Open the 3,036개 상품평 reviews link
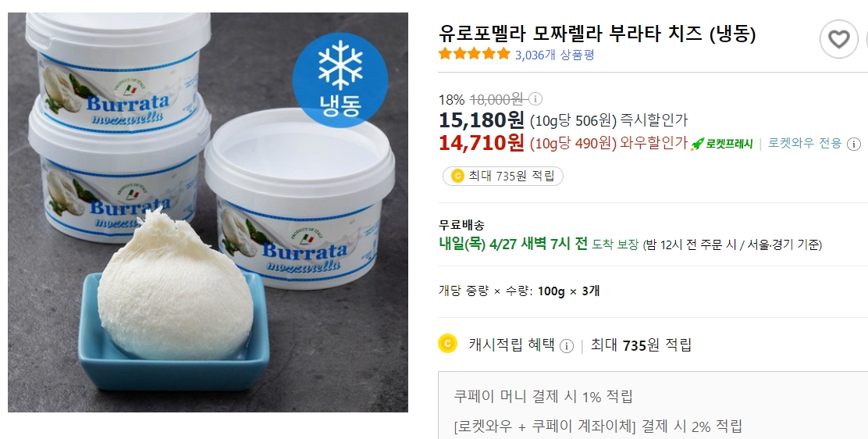 point(555,55)
